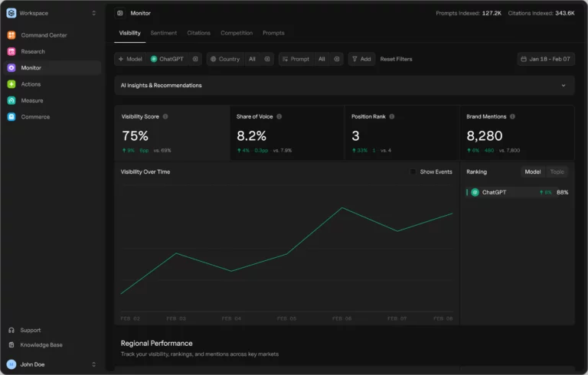Switch to the Sentiment tab
588x375 pixels.
click(164, 33)
